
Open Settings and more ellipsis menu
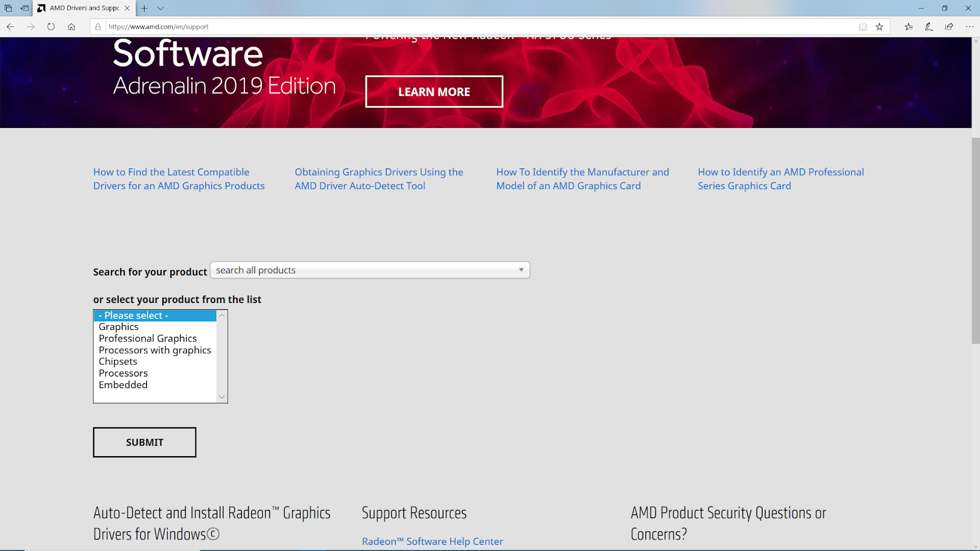pyautogui.click(x=969, y=26)
